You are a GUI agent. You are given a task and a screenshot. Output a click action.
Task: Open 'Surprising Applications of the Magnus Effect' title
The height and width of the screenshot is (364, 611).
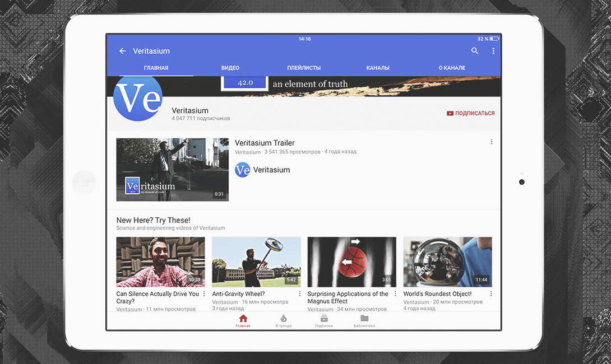tap(348, 297)
